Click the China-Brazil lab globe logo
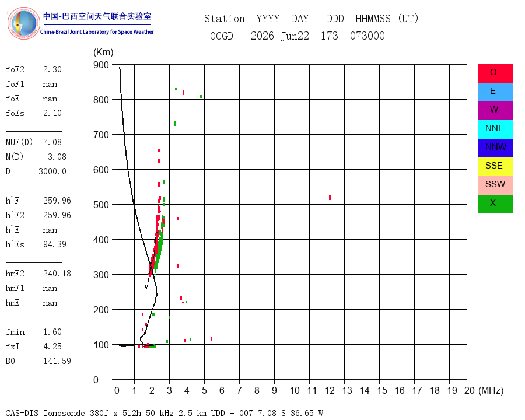Screen dimensions: 525x420 (x=23, y=23)
